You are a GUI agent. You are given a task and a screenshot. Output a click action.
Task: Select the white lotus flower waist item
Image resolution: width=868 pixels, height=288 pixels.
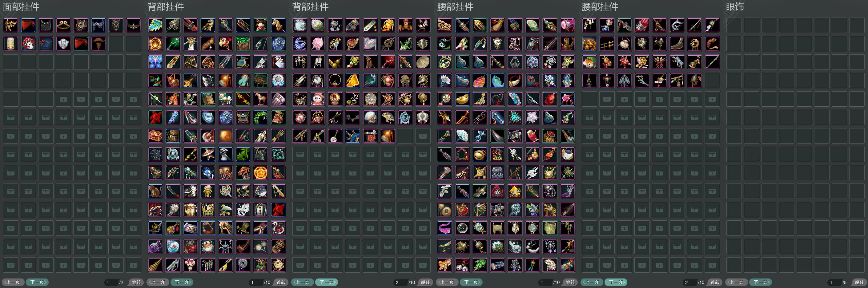[x=445, y=81]
